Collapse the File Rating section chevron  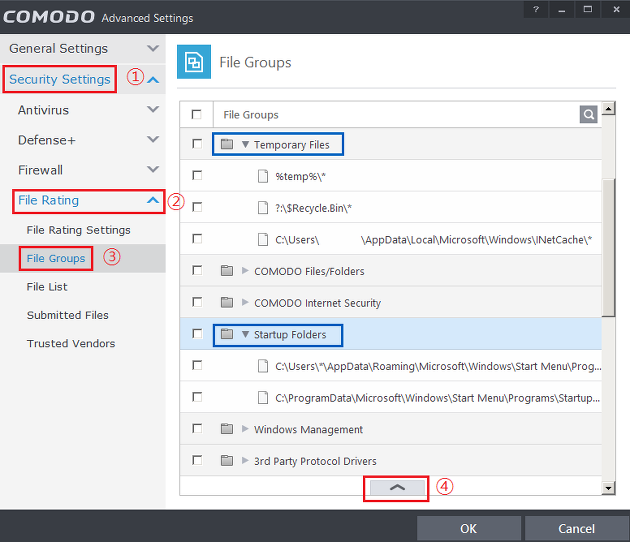coord(153,200)
